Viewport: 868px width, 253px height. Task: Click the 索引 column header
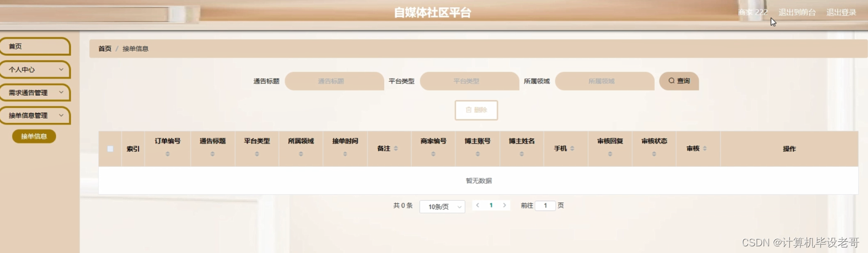pyautogui.click(x=133, y=149)
